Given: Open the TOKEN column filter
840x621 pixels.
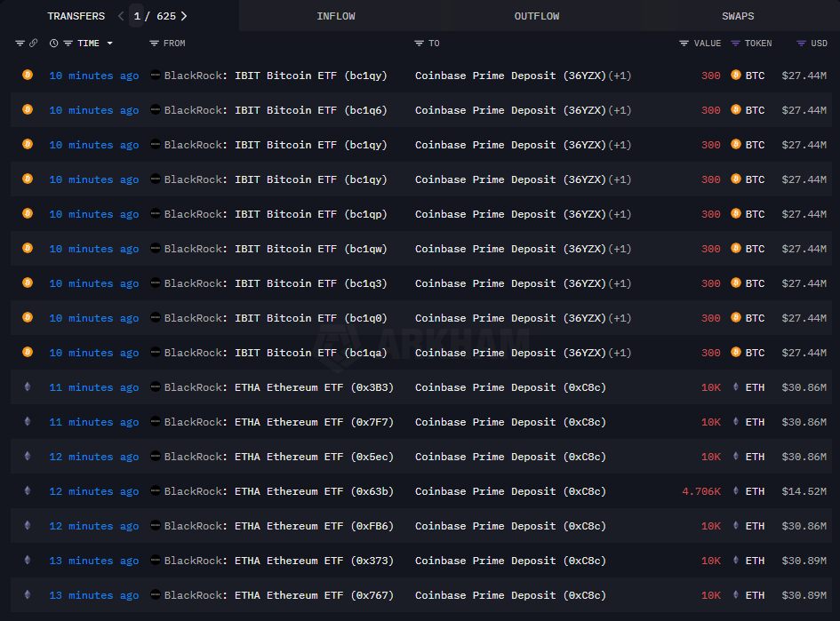Looking at the screenshot, I should (x=735, y=44).
